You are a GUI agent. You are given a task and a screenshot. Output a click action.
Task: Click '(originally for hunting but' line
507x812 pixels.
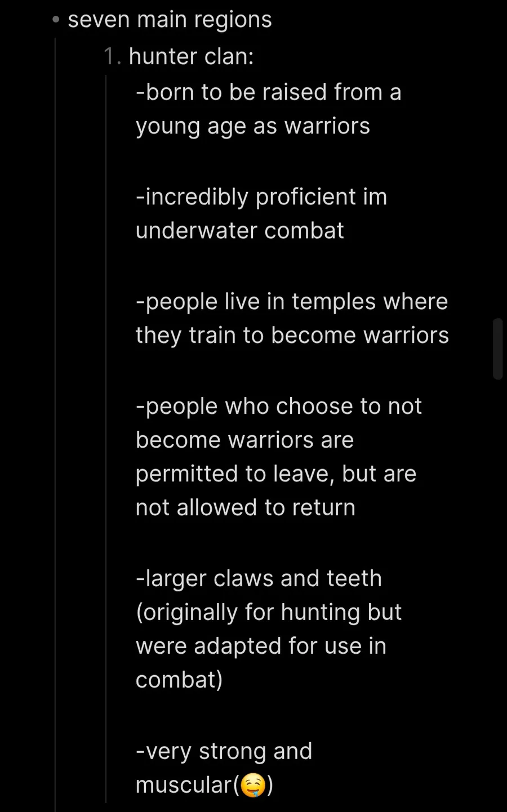click(269, 613)
